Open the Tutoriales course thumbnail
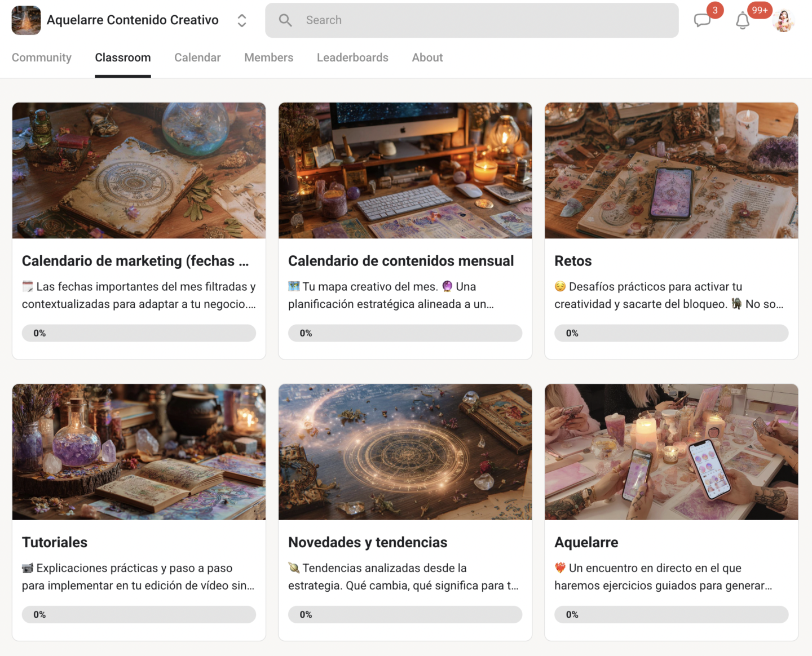Screen dimensions: 812x656 (x=139, y=452)
